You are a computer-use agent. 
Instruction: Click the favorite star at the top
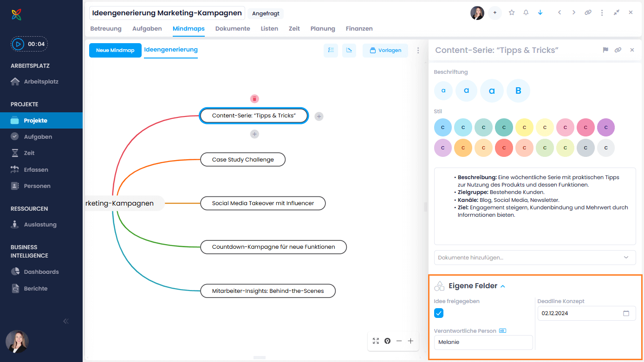point(511,13)
